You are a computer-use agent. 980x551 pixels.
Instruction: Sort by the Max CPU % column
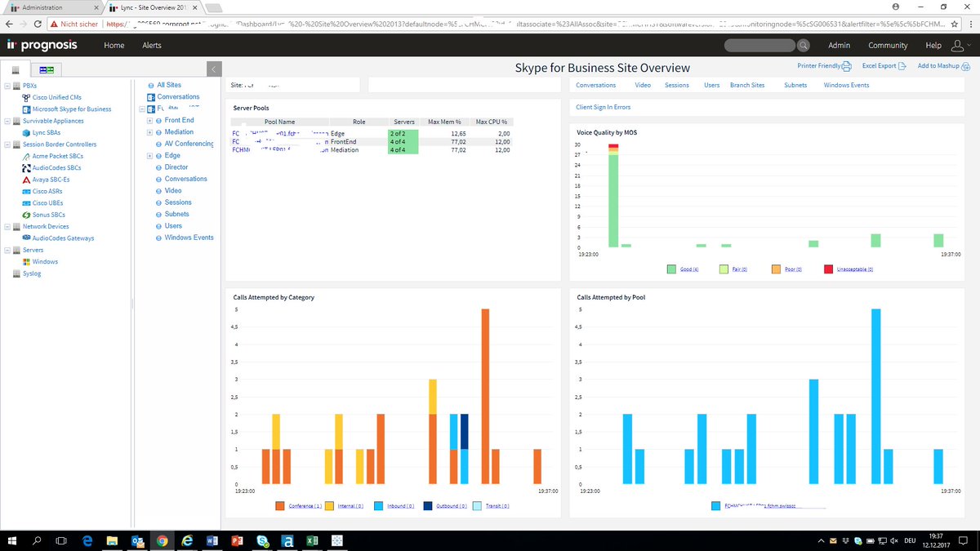click(x=492, y=122)
